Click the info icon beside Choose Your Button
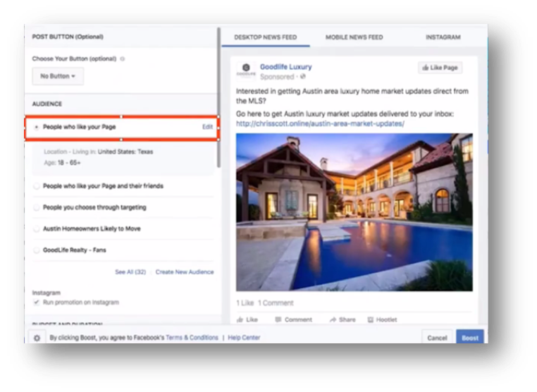Screen dimensions: 537x392 pos(122,59)
